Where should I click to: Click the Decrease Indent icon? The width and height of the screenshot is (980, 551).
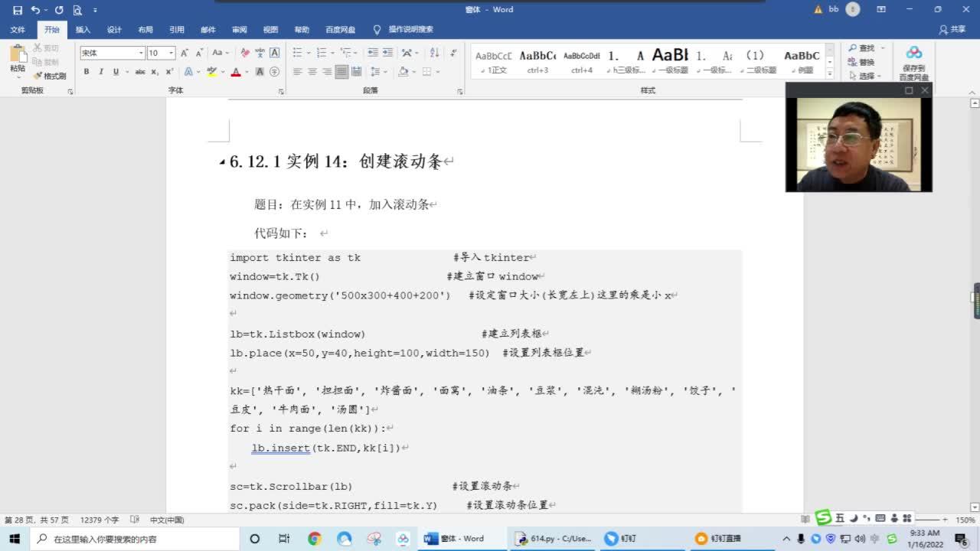[x=373, y=53]
